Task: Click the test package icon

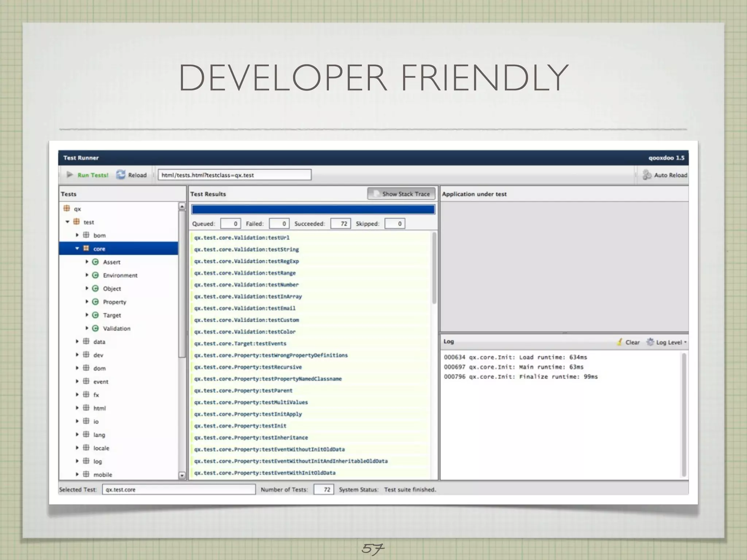Action: (x=77, y=222)
